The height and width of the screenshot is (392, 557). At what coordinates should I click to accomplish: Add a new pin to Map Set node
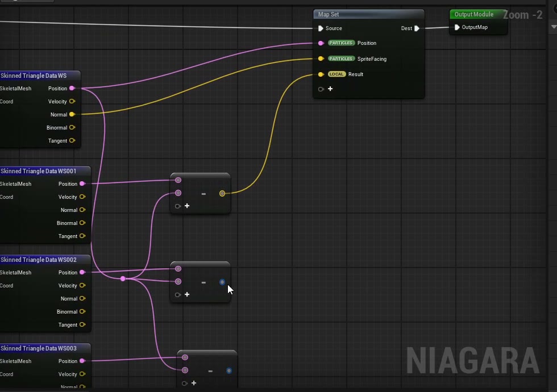point(330,89)
